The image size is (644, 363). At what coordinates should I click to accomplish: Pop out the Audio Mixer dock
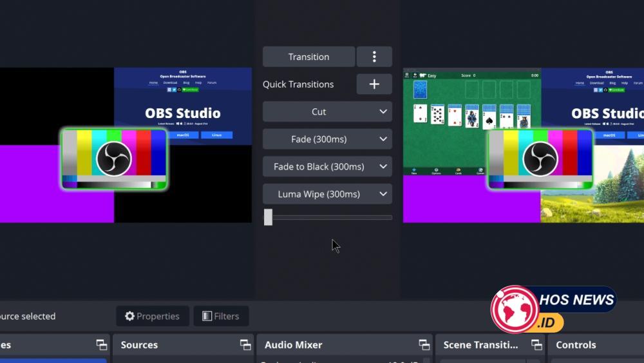click(424, 344)
